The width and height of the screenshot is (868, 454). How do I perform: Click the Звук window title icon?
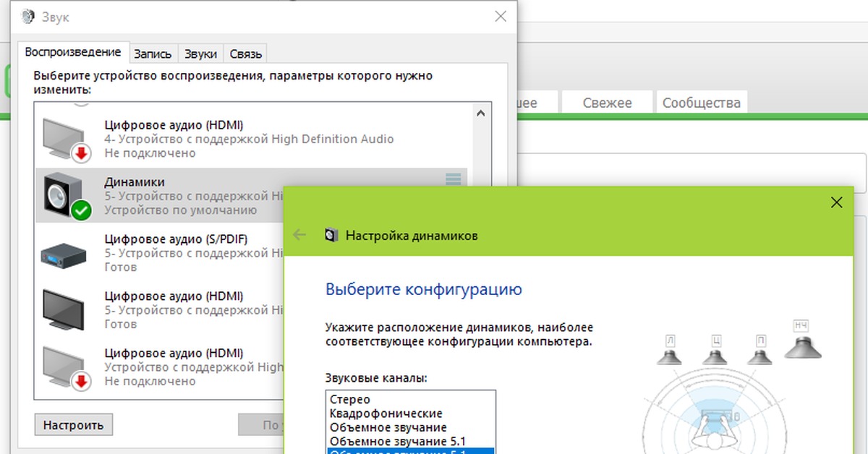click(28, 17)
